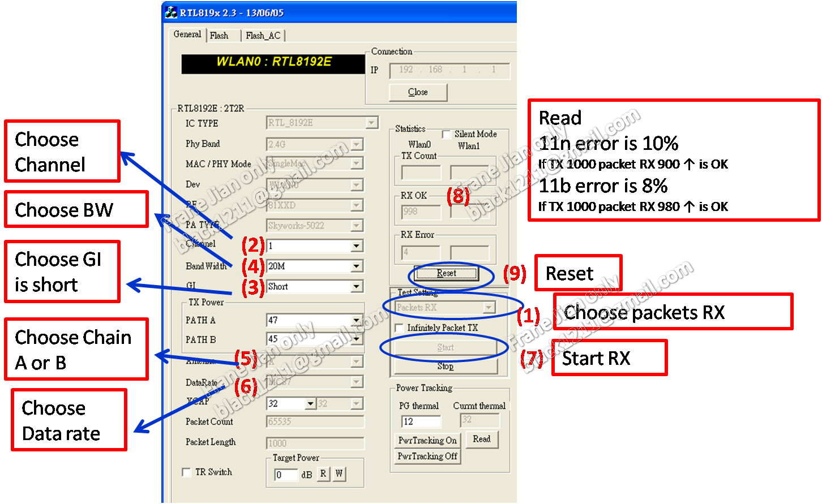Image resolution: width=822 pixels, height=504 pixels.
Task: Open the DataRate dropdown
Action: 357,382
